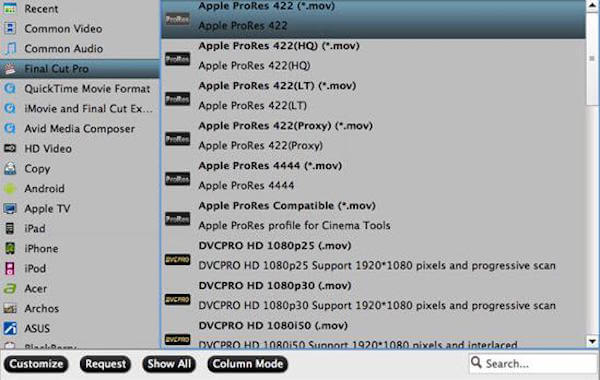Click the HD Video category icon
Viewport: 600px width, 380px height.
click(x=10, y=148)
